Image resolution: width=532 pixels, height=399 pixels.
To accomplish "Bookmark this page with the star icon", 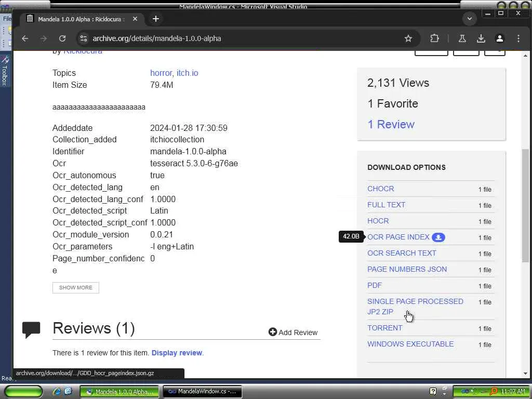I will [408, 38].
